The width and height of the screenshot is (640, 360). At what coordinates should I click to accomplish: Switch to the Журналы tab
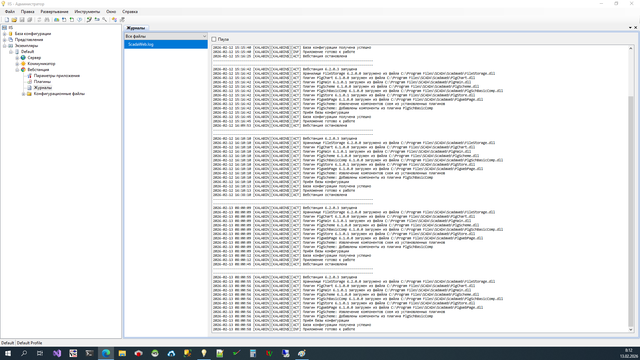(136, 28)
